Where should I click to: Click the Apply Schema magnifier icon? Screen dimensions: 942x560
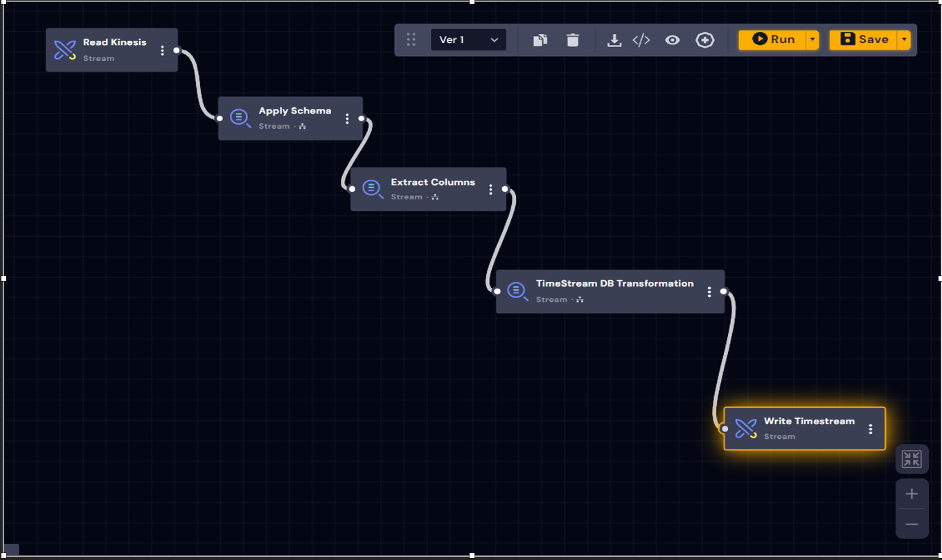(x=240, y=118)
